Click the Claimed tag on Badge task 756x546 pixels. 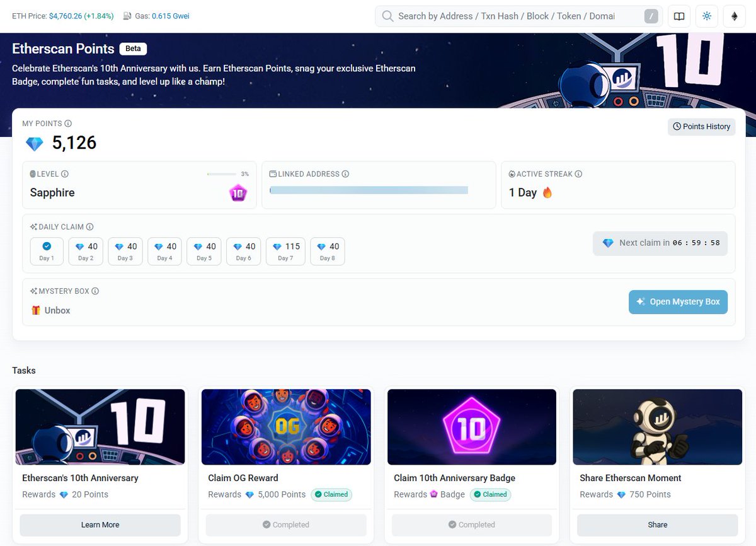(490, 495)
